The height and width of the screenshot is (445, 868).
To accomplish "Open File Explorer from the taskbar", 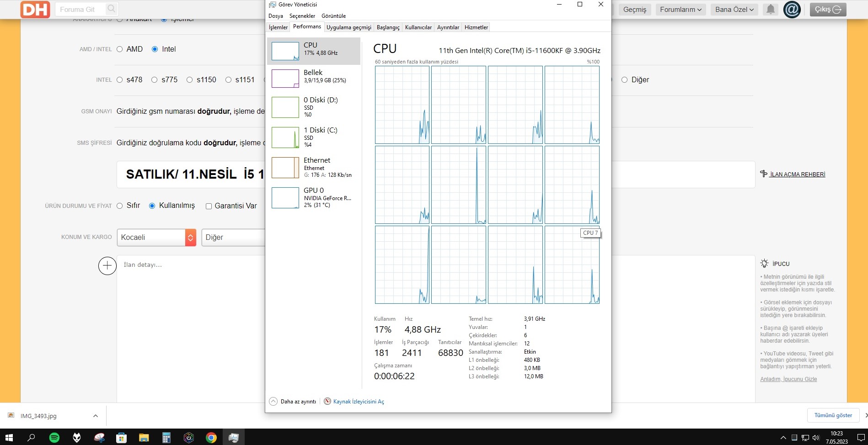I will point(144,438).
